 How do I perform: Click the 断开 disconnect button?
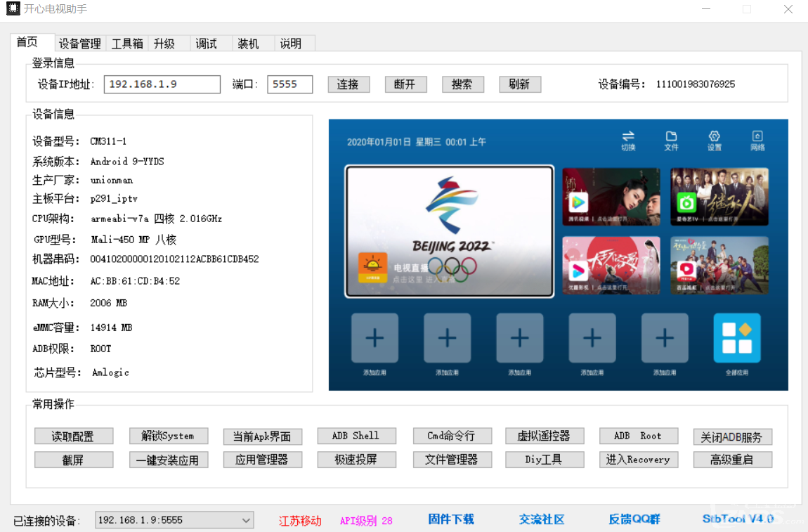tap(405, 84)
